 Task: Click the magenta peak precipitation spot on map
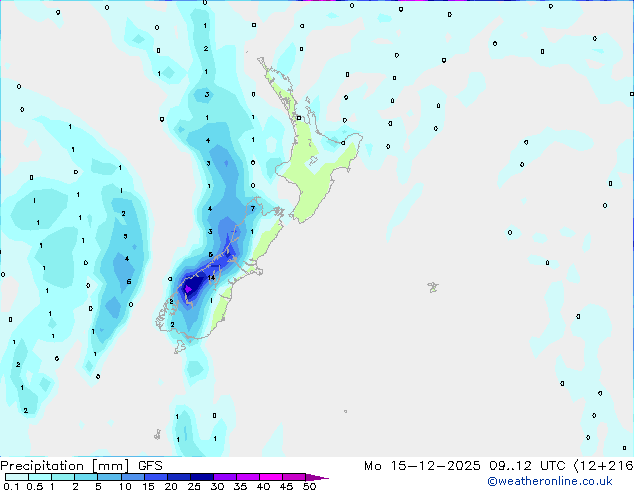tap(188, 289)
